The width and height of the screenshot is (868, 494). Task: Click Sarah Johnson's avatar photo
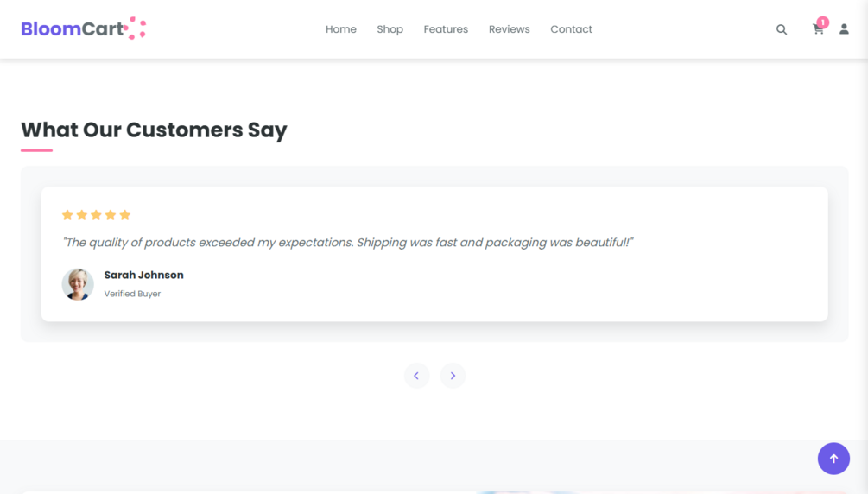click(78, 284)
